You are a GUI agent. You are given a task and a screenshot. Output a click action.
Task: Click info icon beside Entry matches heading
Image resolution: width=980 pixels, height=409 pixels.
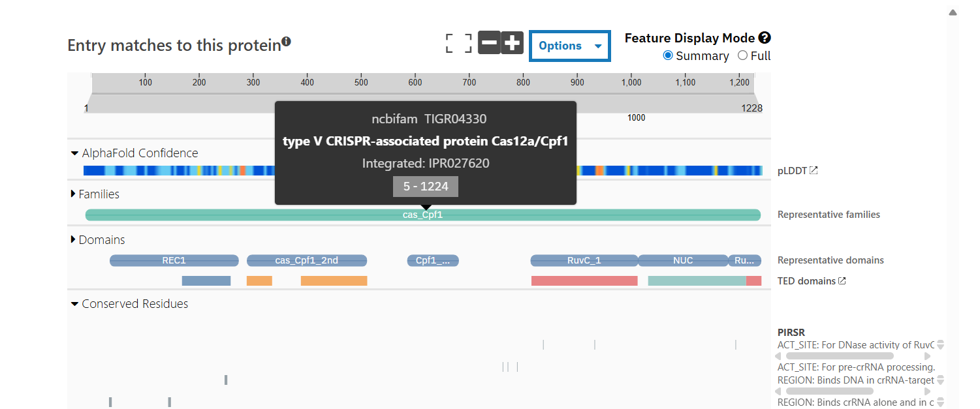tap(286, 43)
